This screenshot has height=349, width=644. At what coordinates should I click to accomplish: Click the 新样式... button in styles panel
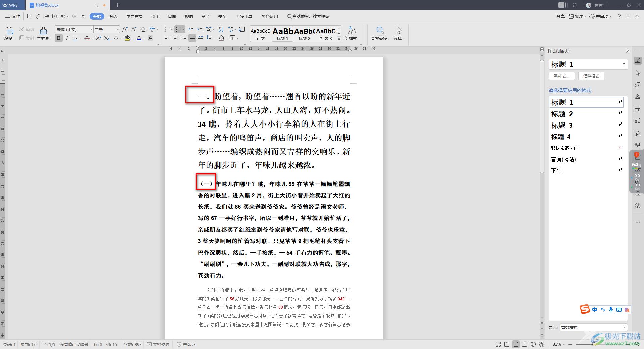[561, 76]
